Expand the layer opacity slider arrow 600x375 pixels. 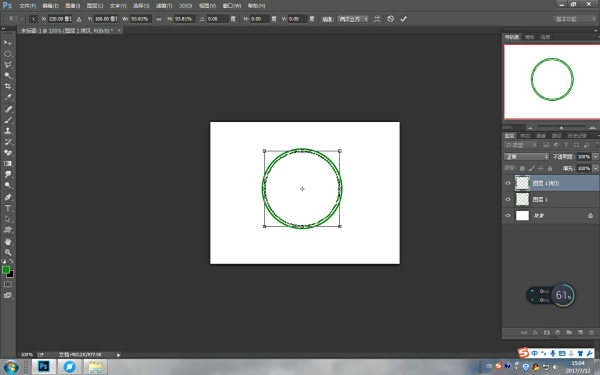[x=595, y=157]
